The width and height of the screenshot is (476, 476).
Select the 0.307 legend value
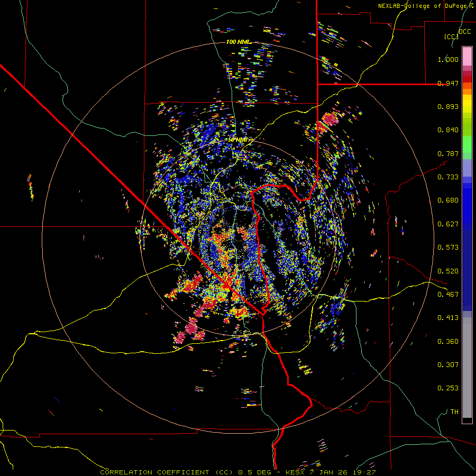pos(448,365)
